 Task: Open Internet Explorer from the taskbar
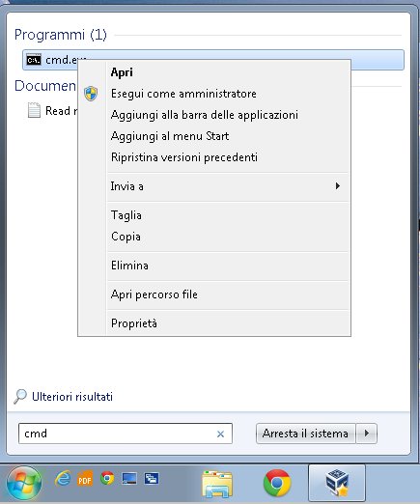coord(63,479)
